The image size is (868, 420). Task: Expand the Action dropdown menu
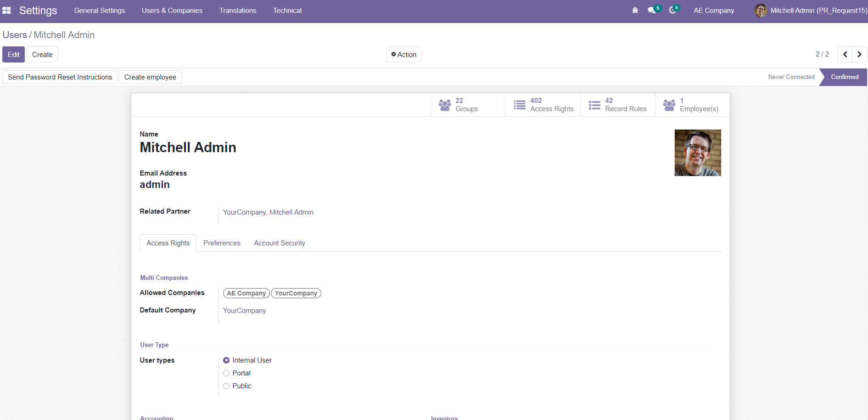point(403,54)
